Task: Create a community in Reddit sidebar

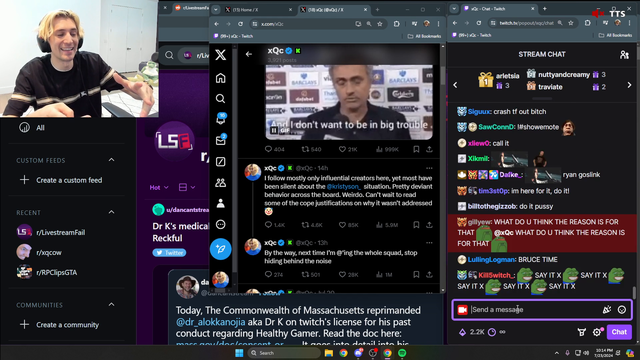Action: 59,325
